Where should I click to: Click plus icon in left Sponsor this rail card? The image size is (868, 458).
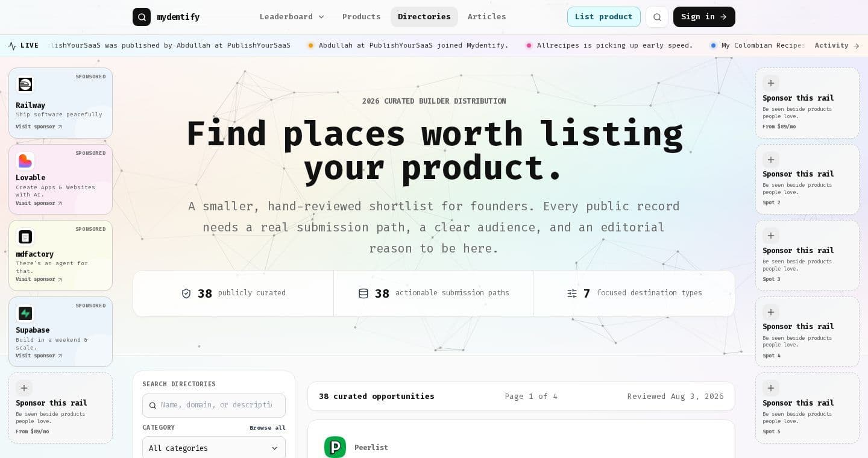tap(24, 388)
